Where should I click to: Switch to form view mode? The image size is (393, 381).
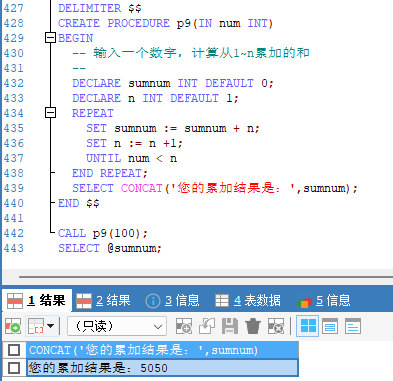point(330,326)
